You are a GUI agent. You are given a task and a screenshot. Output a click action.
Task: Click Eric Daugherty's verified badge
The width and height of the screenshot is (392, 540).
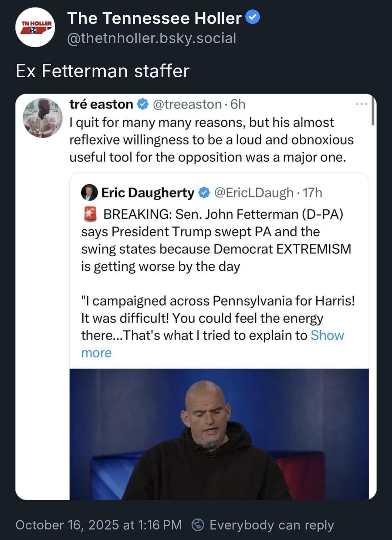coord(204,193)
